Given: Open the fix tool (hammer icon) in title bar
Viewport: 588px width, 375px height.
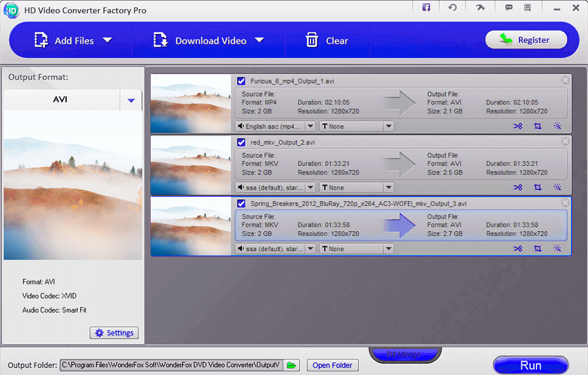Looking at the screenshot, I should pyautogui.click(x=480, y=7).
